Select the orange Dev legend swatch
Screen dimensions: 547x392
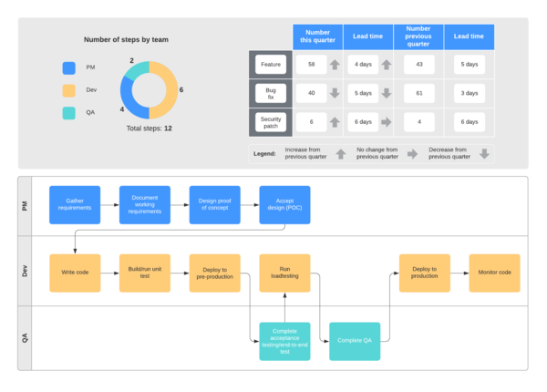point(69,90)
